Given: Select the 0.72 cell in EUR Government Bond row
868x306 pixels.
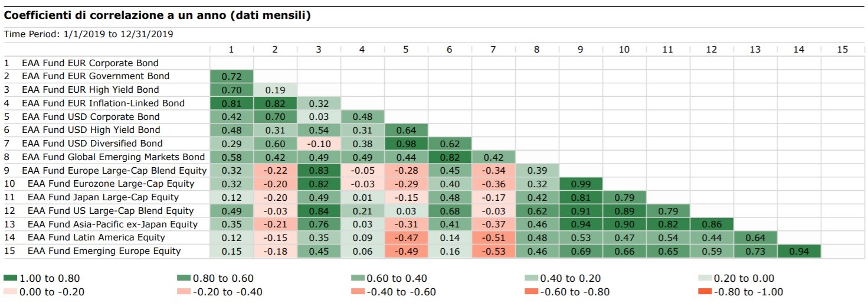Looking at the screenshot, I should (231, 76).
